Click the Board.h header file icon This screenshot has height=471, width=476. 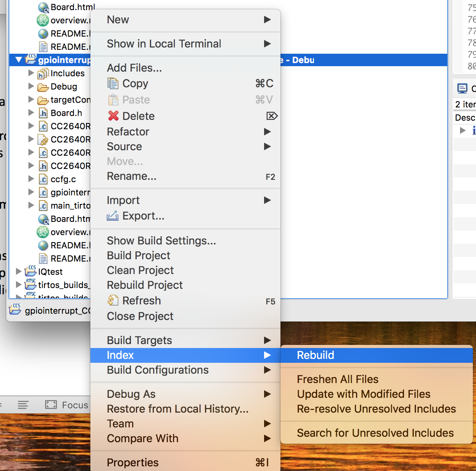pyautogui.click(x=43, y=113)
